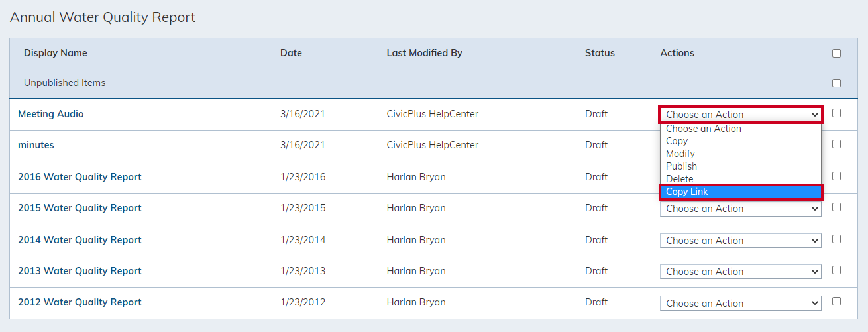Open the Meeting Audio item
868x332 pixels.
point(51,114)
